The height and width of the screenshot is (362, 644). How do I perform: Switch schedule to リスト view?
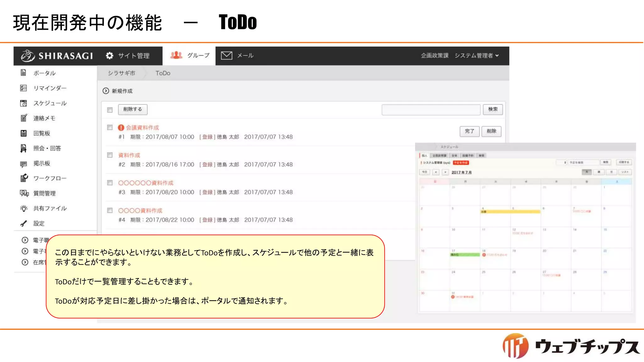pos(625,172)
